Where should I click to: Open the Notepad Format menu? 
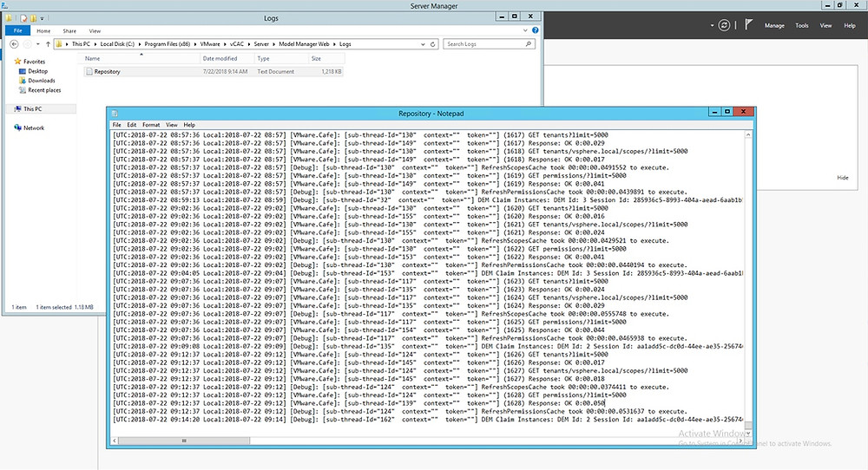tap(151, 125)
